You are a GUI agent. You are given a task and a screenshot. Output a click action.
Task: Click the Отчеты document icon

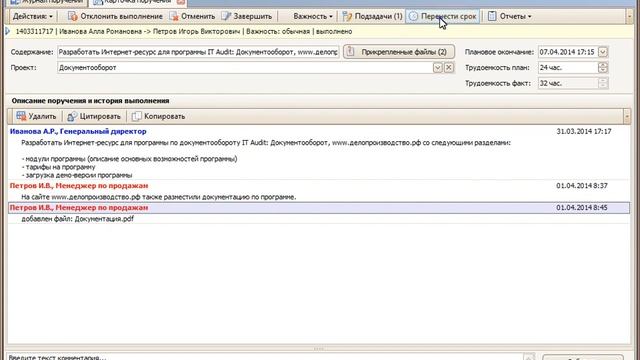pos(492,16)
